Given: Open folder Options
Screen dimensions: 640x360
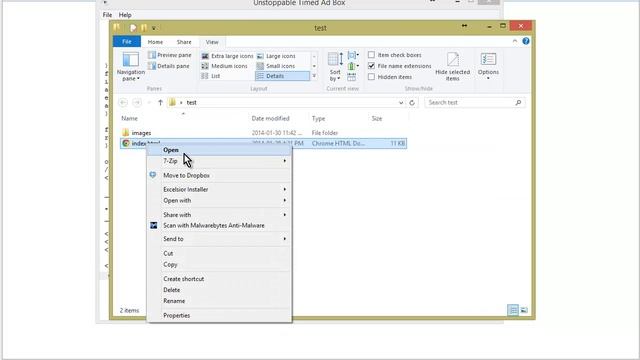Looking at the screenshot, I should tap(488, 67).
